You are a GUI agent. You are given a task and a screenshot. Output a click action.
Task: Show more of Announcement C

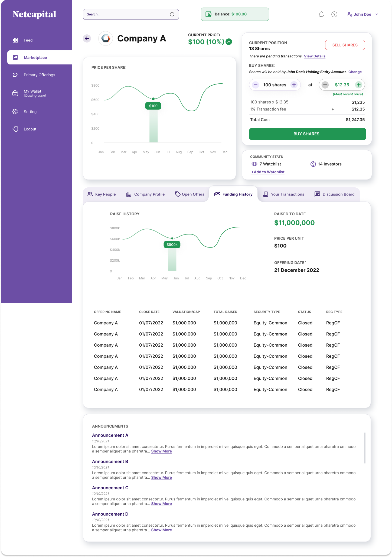[x=161, y=504]
